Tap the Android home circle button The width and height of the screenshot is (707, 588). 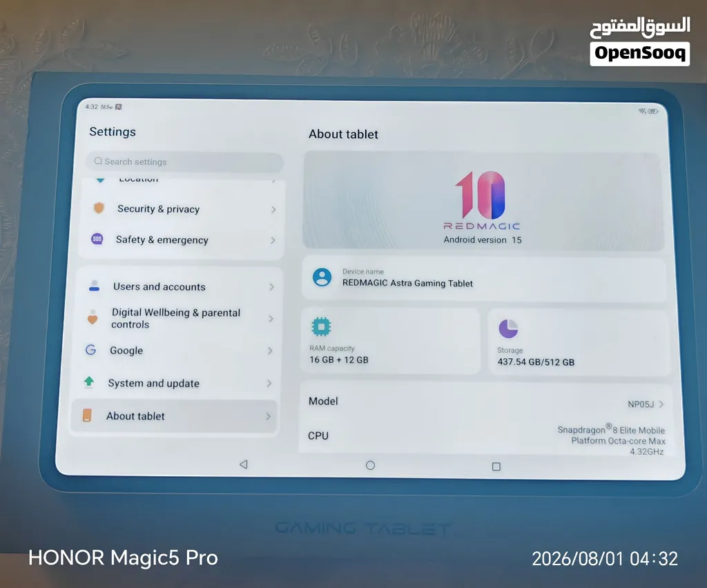[x=370, y=465]
